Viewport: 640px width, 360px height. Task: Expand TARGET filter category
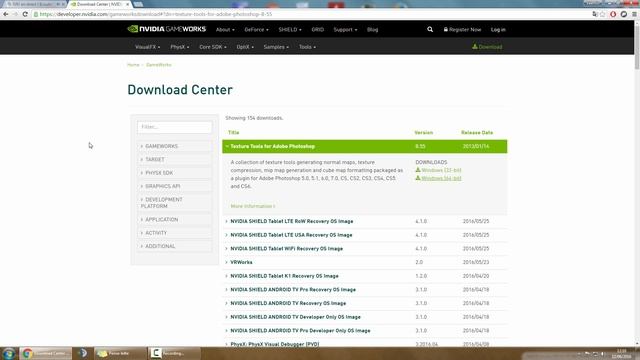point(175,160)
